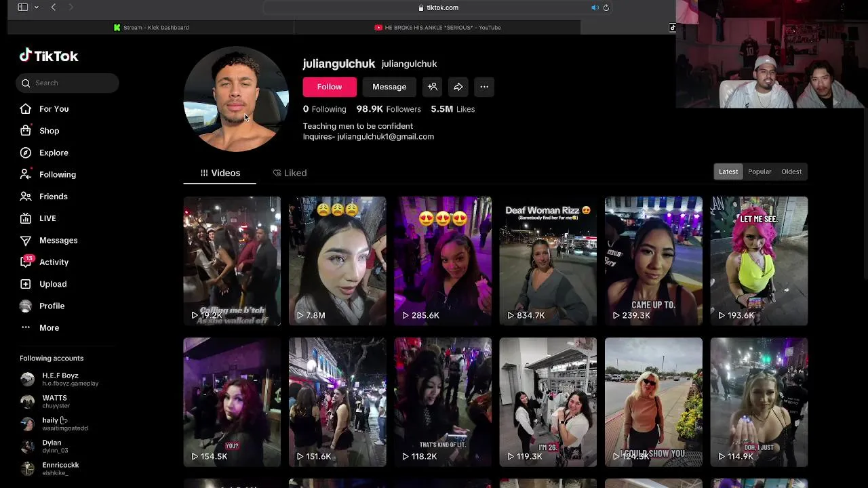This screenshot has width=868, height=488.
Task: Open H.E.F Boyz account avatar
Action: click(x=27, y=379)
